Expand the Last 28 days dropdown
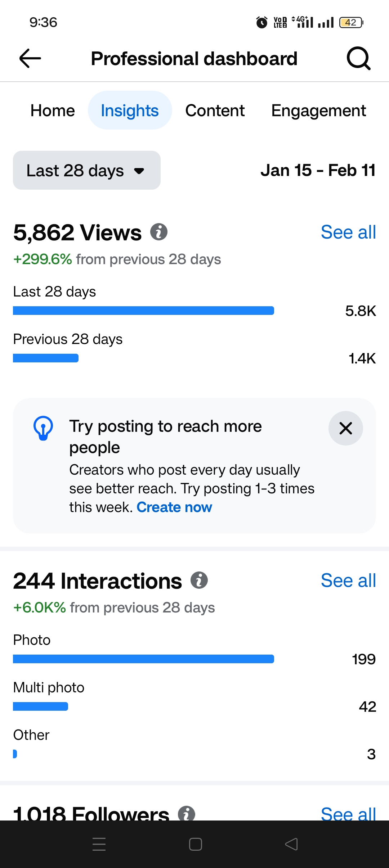The height and width of the screenshot is (868, 389). [x=87, y=170]
